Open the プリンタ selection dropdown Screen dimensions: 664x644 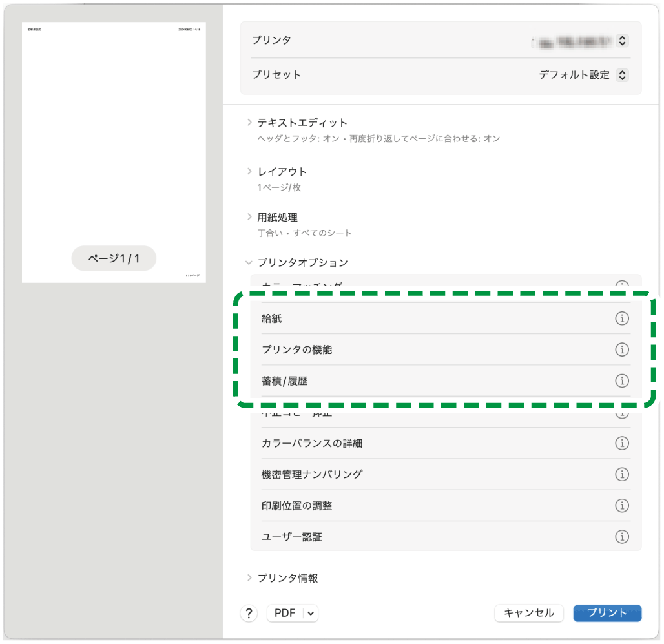pyautogui.click(x=621, y=41)
